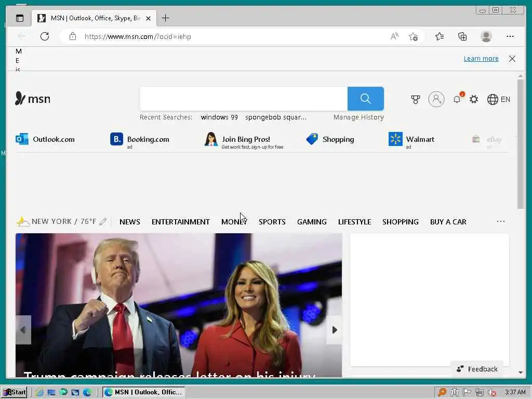Screen dimensions: 532x399
Task: Open Join Bing Pros! shortcut
Action: point(244,140)
